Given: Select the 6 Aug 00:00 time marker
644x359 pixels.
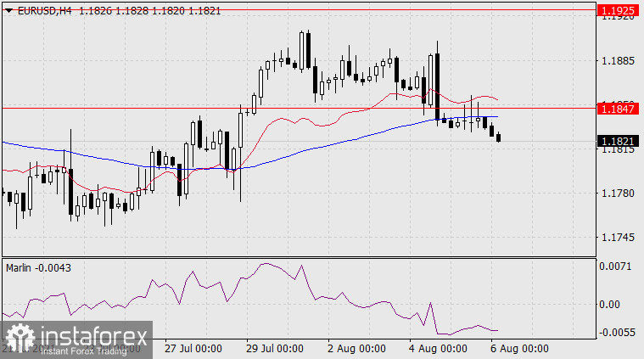Looking at the screenshot, I should click(518, 348).
